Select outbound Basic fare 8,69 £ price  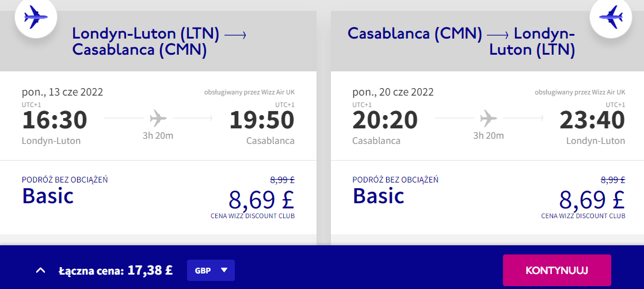[x=262, y=199]
